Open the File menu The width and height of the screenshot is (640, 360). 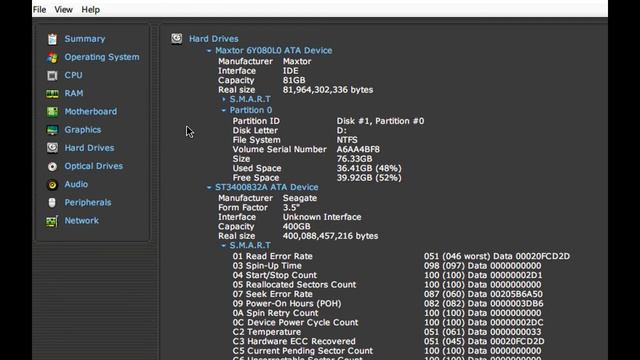point(39,9)
